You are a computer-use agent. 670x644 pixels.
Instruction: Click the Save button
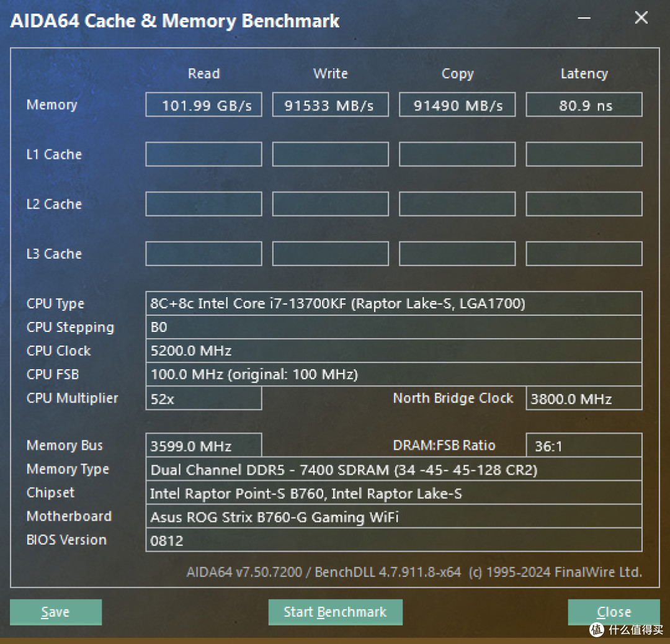coord(56,612)
